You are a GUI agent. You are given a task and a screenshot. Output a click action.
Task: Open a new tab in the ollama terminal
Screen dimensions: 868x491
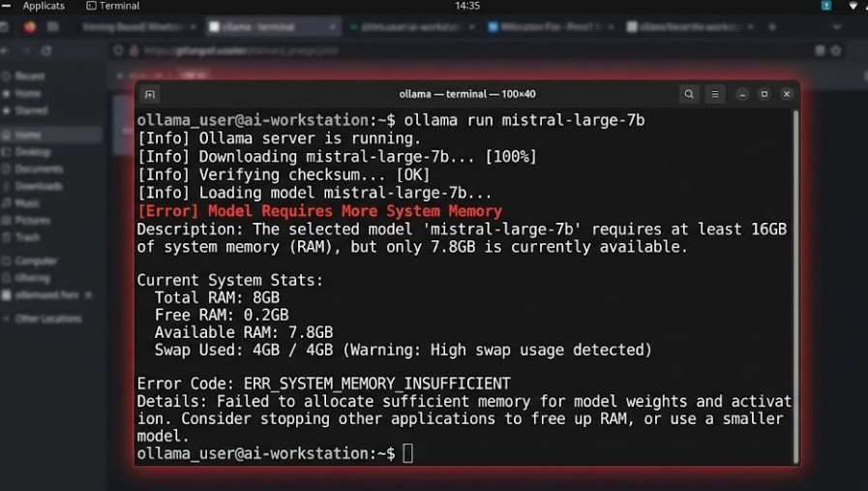coord(149,94)
